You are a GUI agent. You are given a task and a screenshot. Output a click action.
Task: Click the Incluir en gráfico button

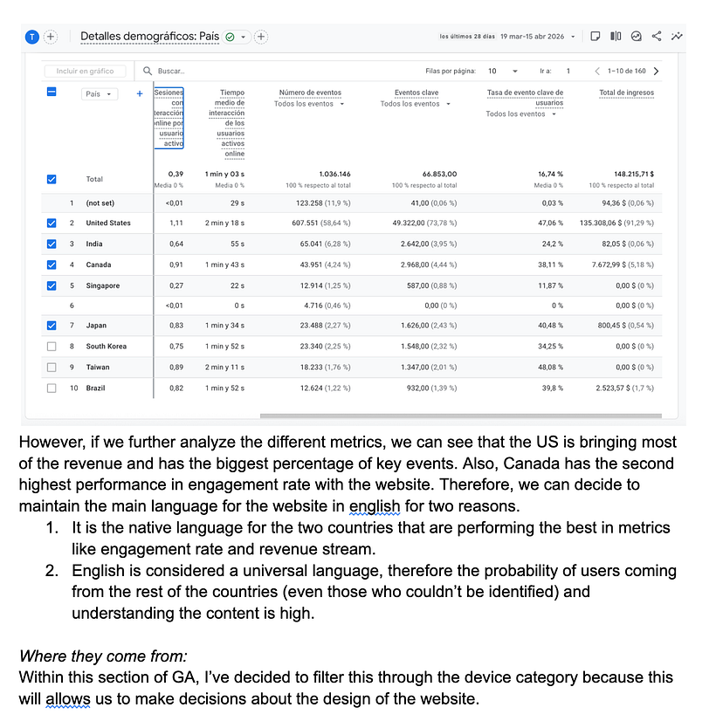point(85,71)
